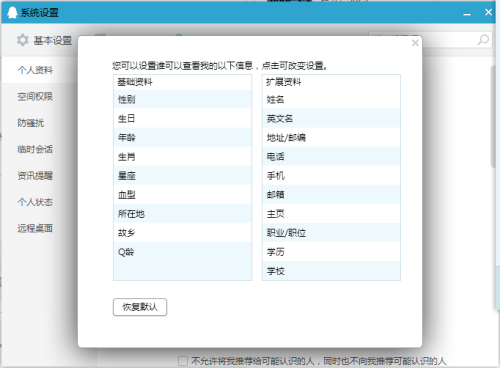The height and width of the screenshot is (368, 500).
Task: Close the 系统设置 window
Action: click(488, 12)
